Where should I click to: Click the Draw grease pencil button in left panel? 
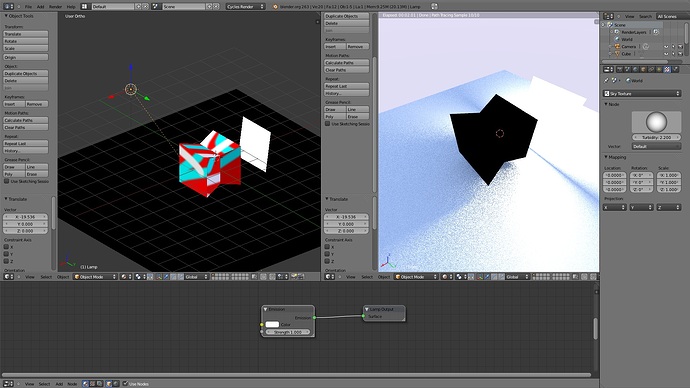click(x=14, y=167)
